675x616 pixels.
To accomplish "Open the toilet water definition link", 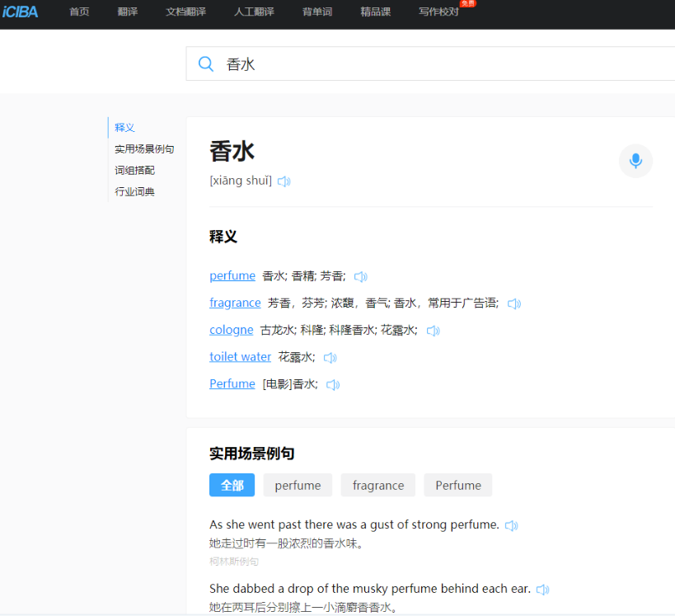I will (240, 357).
